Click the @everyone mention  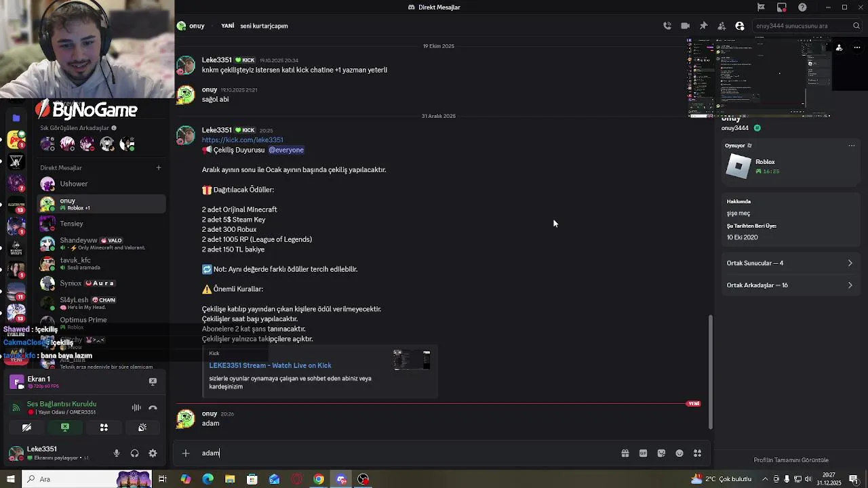(x=286, y=150)
